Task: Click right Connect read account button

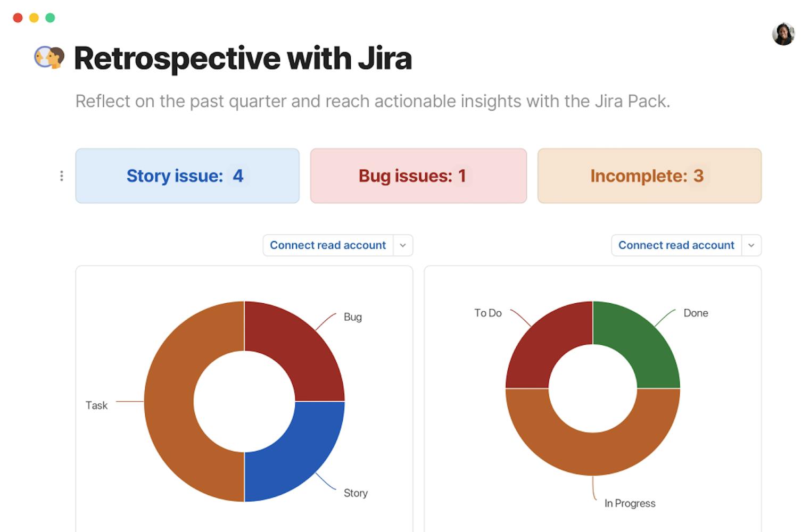Action: pyautogui.click(x=676, y=245)
